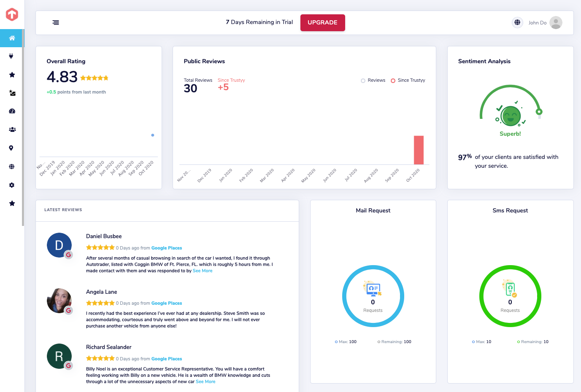Click +0.5 points from last month text

click(76, 92)
